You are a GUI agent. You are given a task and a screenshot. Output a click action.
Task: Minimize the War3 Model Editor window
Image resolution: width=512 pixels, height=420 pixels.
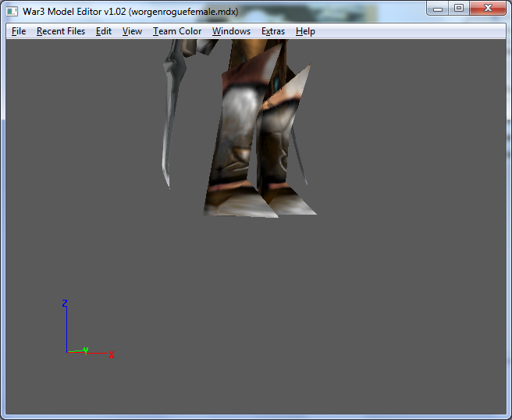tap(438, 8)
